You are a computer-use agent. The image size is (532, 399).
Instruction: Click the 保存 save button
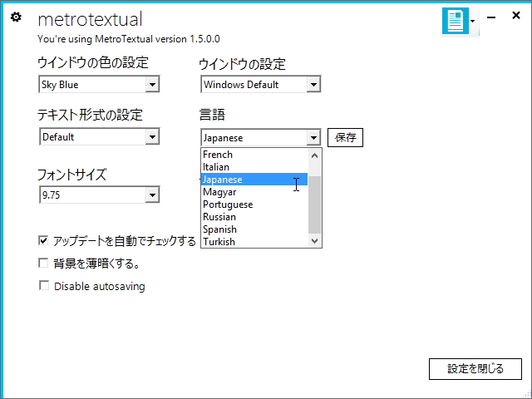[x=345, y=137]
